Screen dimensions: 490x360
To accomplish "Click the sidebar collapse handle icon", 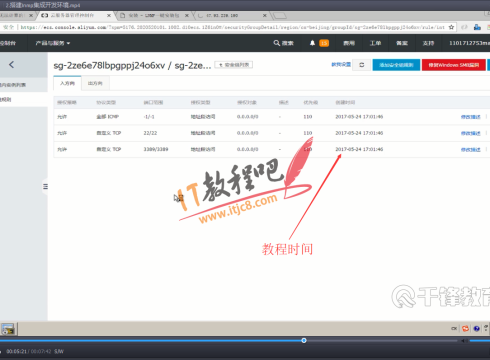I will click(x=45, y=187).
